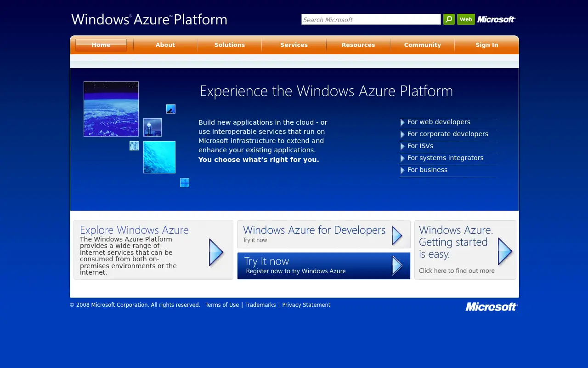Visit the Community tab

[x=423, y=45]
